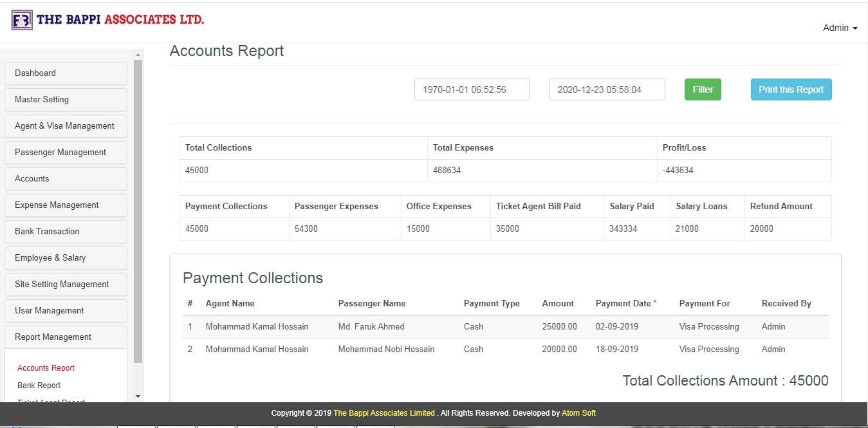Viewport: 868px width, 428px height.
Task: Click the start date input field
Action: [472, 89]
